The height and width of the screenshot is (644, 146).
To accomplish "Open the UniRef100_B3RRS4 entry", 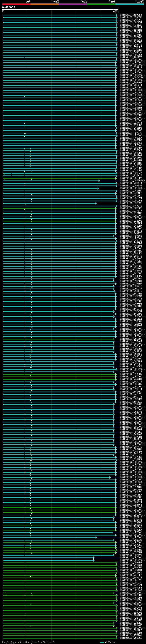I will (131, 67).
